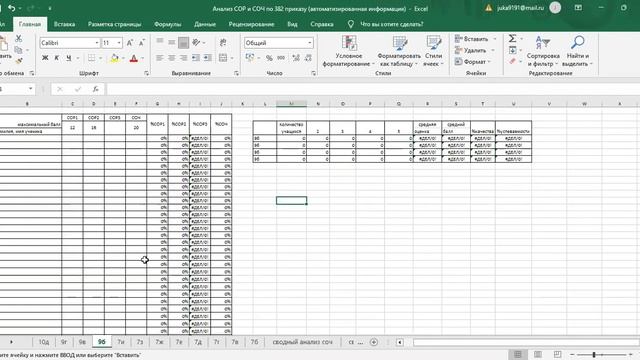
Task: Click the Orientation (angled text) icon
Action: (x=196, y=42)
